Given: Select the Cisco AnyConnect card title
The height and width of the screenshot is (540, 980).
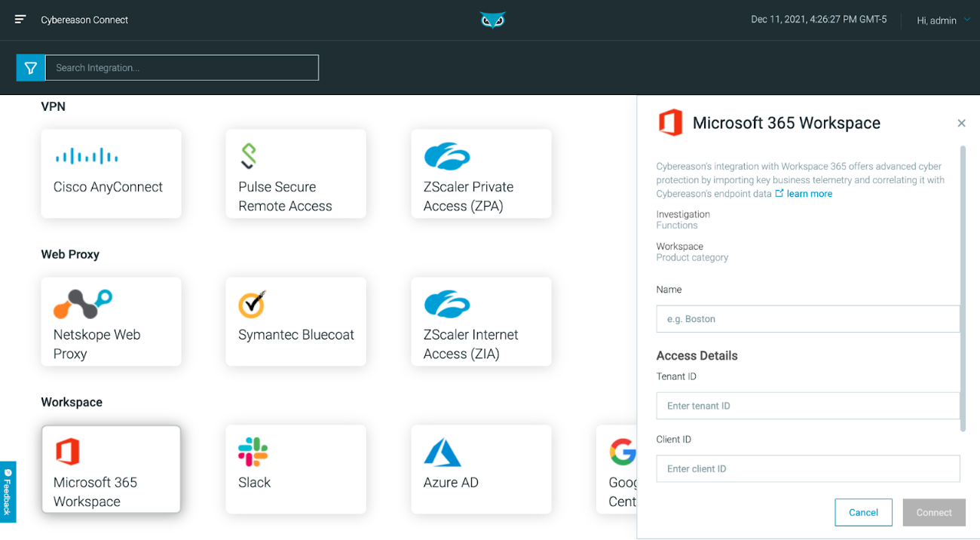Looking at the screenshot, I should (x=108, y=187).
